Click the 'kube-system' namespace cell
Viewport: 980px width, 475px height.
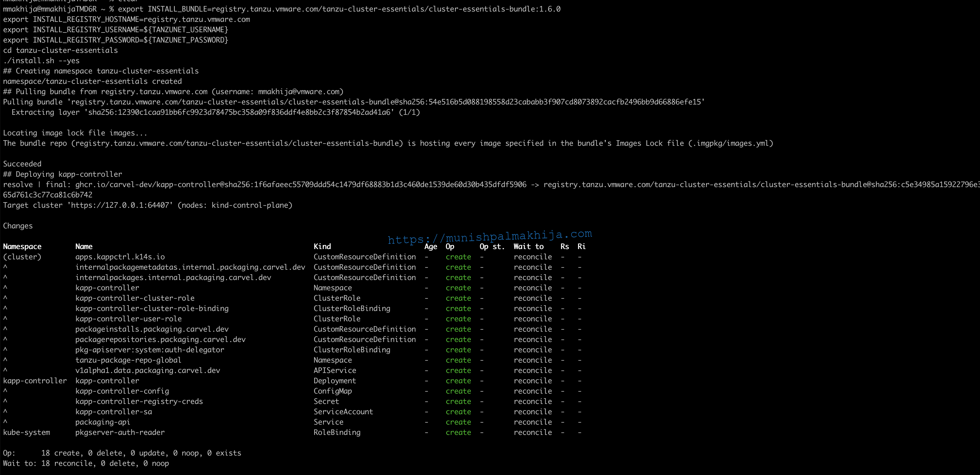tap(26, 432)
